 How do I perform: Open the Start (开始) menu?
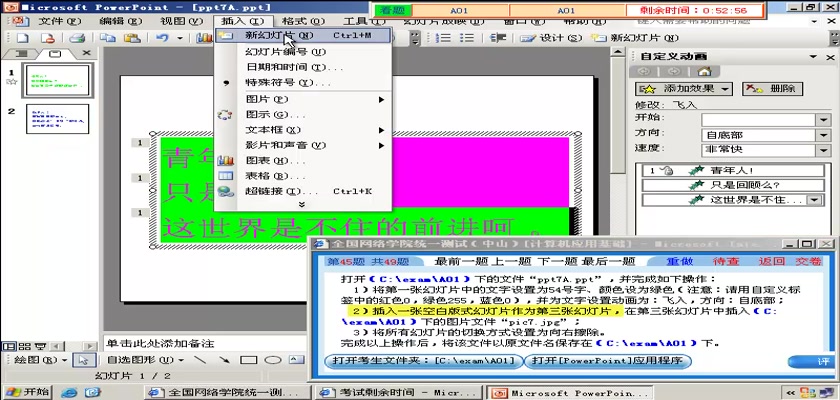pyautogui.click(x=27, y=392)
